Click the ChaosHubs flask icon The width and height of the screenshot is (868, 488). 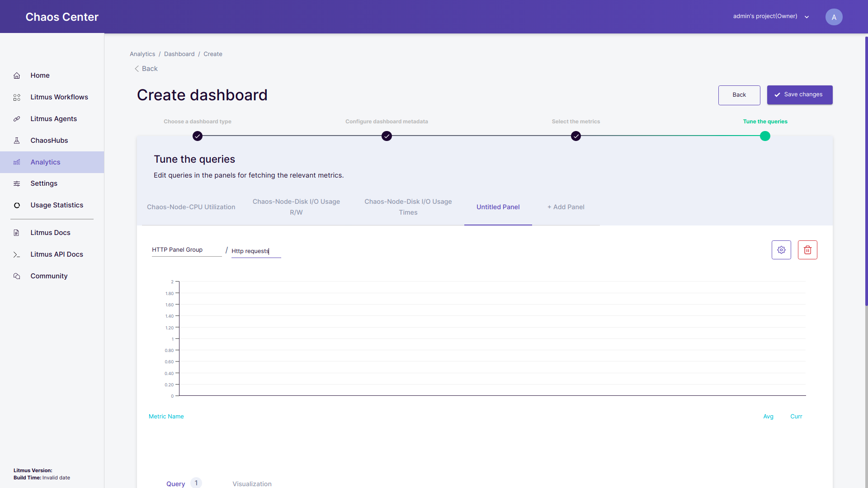click(x=17, y=141)
